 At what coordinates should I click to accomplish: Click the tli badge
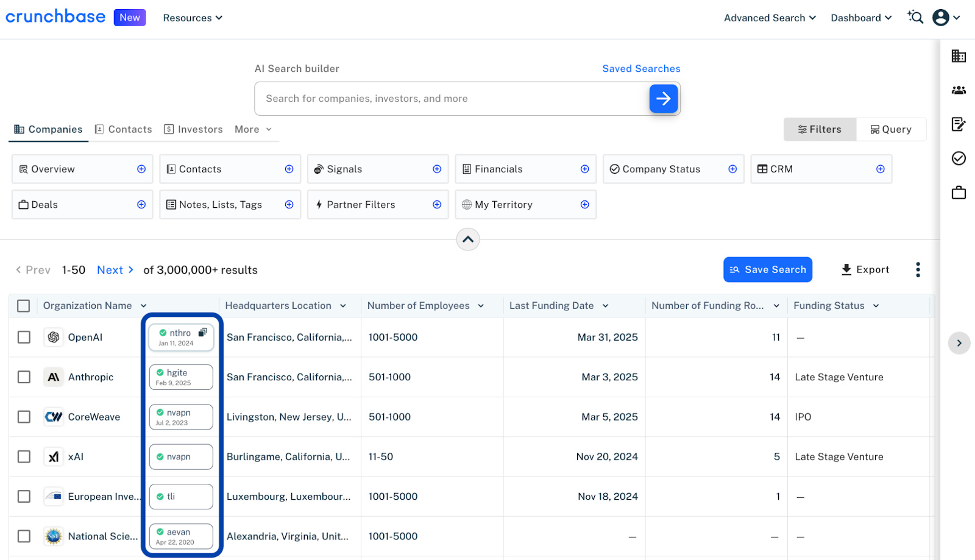(181, 497)
